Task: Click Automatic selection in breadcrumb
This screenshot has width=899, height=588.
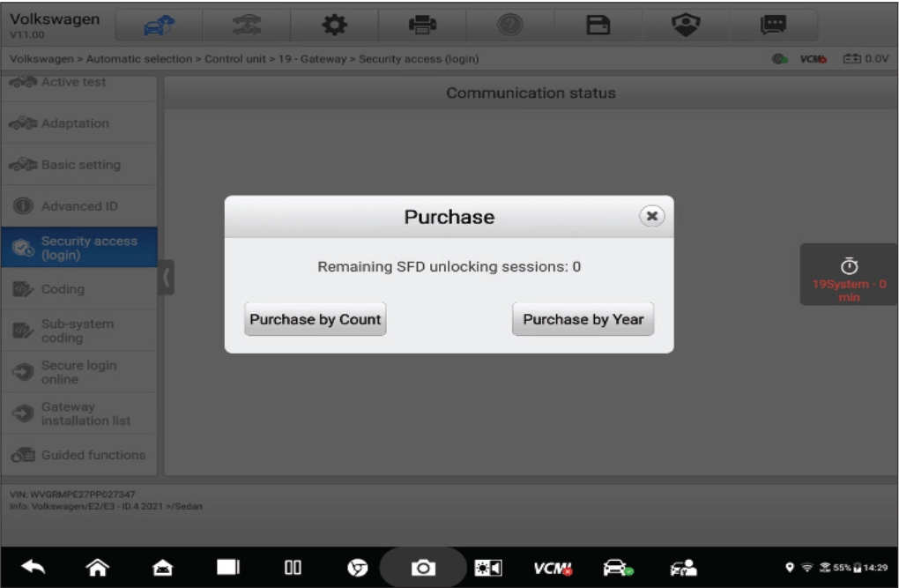Action: tap(139, 59)
